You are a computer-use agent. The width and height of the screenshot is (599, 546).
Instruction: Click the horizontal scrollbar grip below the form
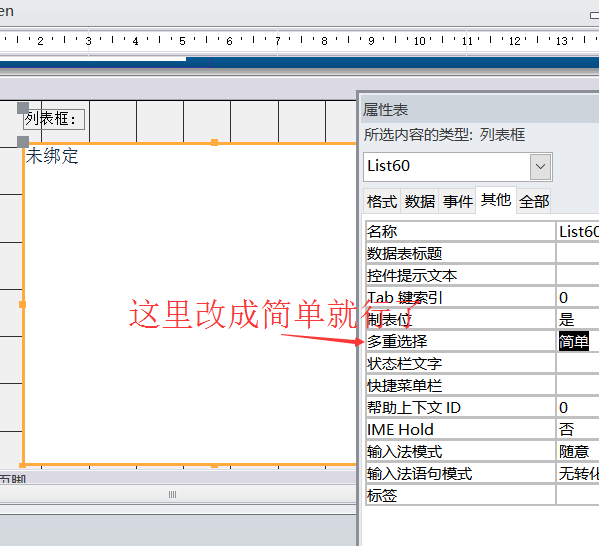[172, 494]
